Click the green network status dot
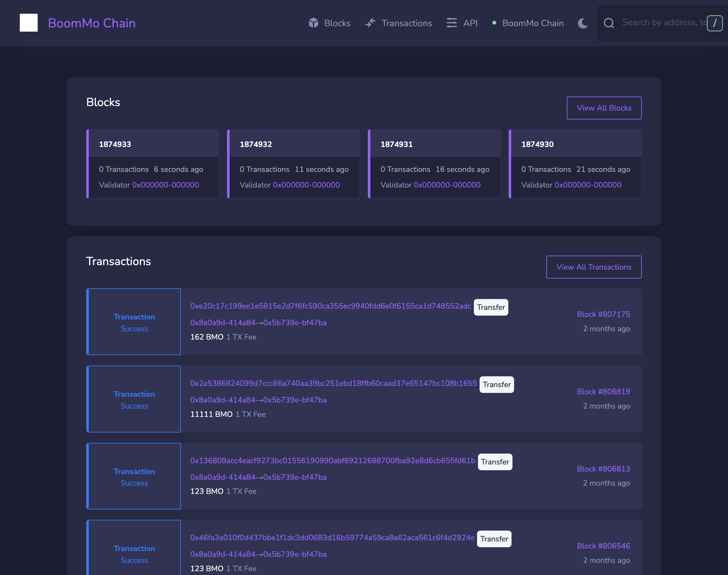 494,23
